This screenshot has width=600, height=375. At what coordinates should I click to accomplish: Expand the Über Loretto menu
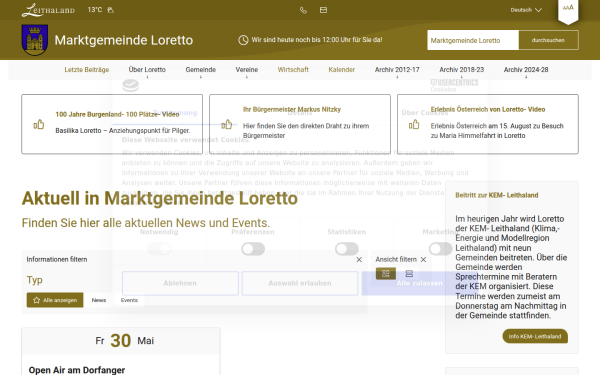click(147, 70)
